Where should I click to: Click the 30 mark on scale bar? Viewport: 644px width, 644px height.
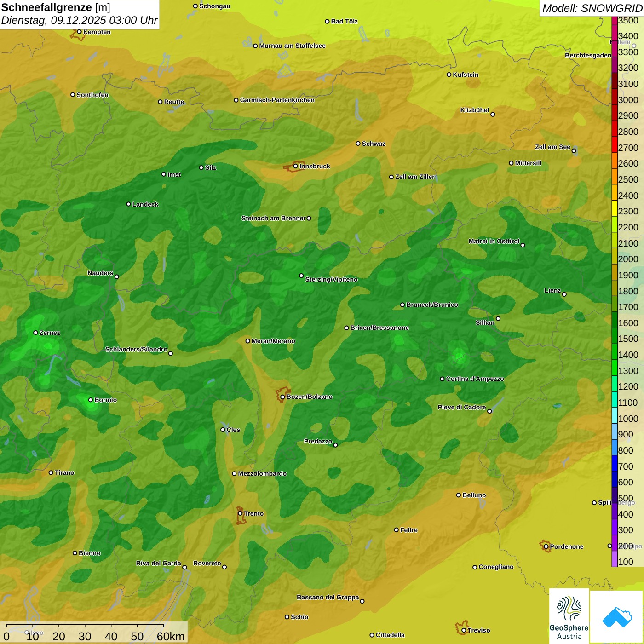coord(85,636)
